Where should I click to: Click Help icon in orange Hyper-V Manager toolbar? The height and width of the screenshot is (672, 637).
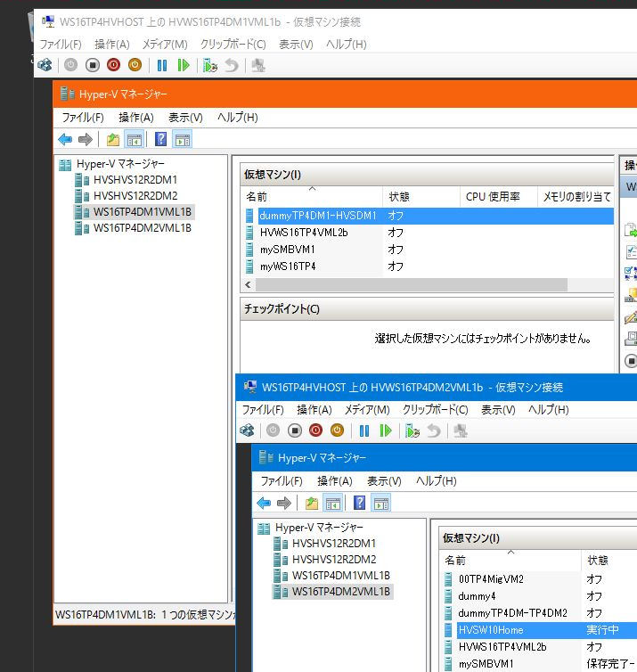pos(160,139)
